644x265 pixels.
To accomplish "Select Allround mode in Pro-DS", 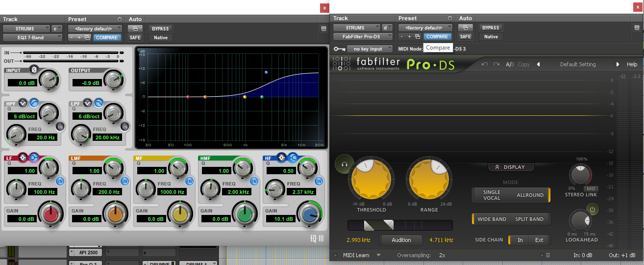I will tap(530, 195).
